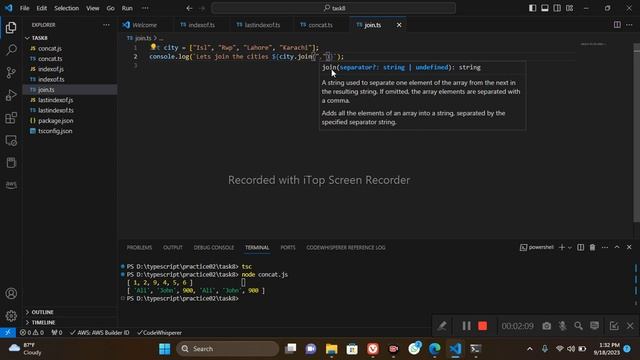Close the join.ts tab
This screenshot has height=360, width=640.
pos(399,25)
